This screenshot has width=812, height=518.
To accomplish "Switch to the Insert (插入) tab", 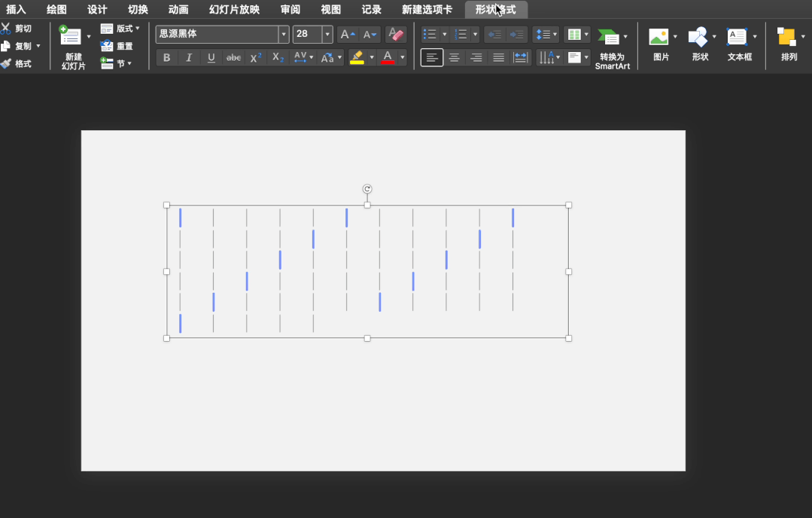I will (16, 10).
